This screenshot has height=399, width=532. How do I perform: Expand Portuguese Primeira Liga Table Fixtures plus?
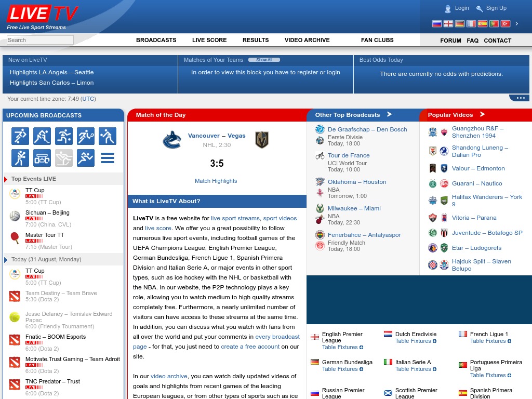point(509,376)
